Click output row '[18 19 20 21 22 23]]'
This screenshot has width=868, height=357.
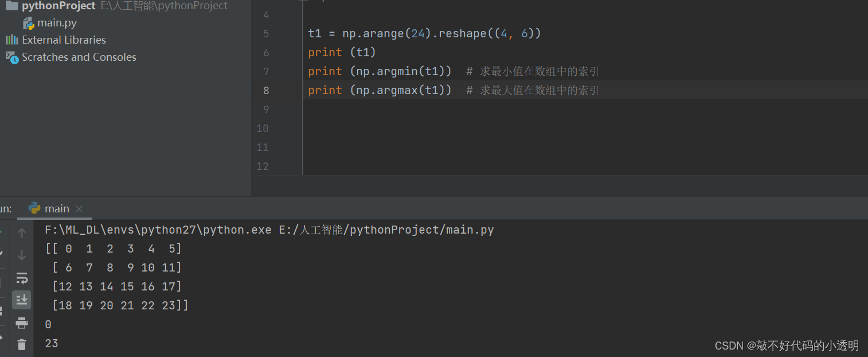coord(120,306)
